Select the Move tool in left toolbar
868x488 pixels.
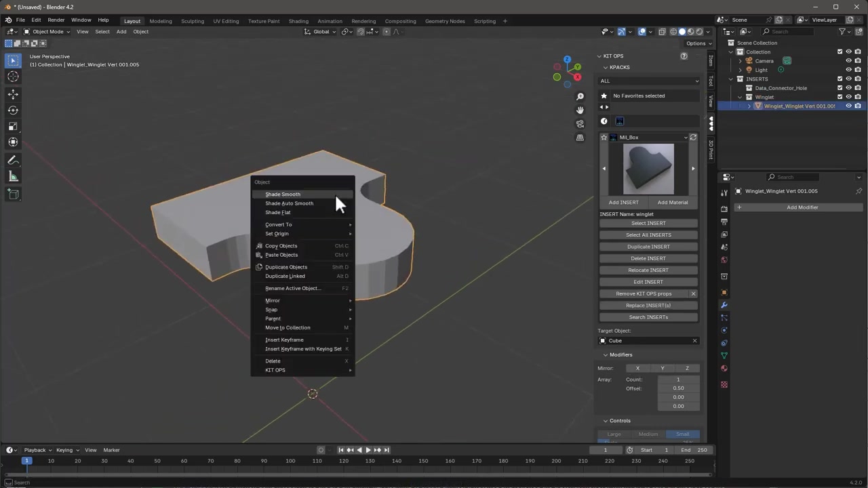[13, 94]
